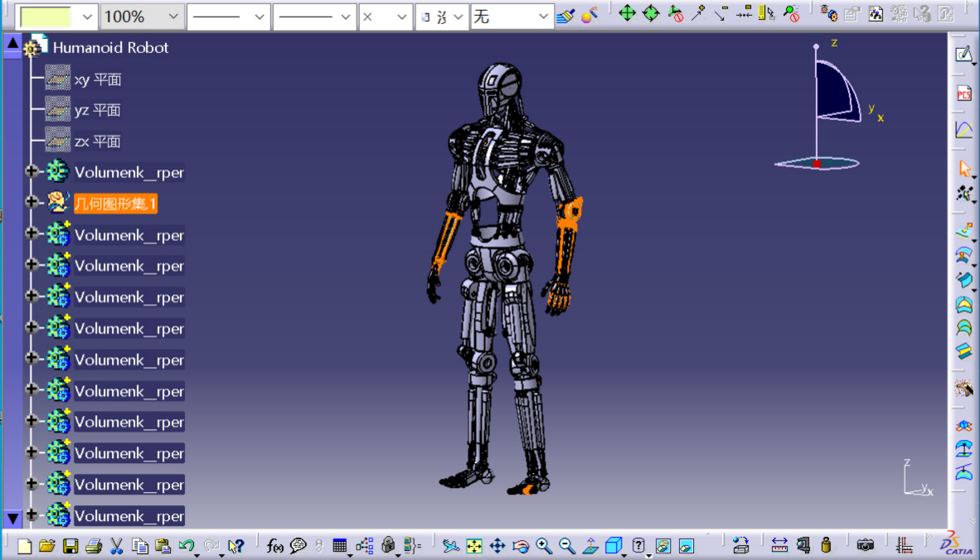Open the 100% transparency dropdown

173,17
